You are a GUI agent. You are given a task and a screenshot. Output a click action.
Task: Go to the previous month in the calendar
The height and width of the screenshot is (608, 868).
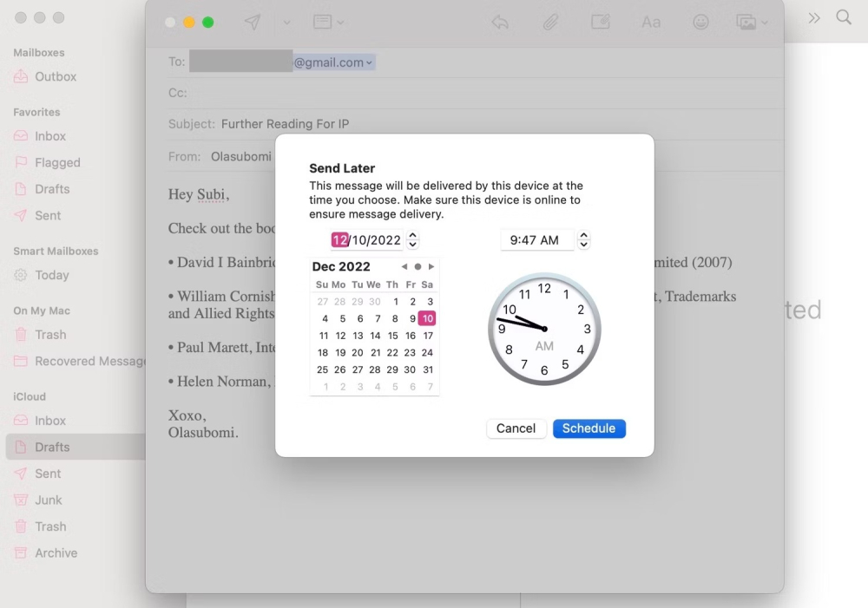pos(404,266)
